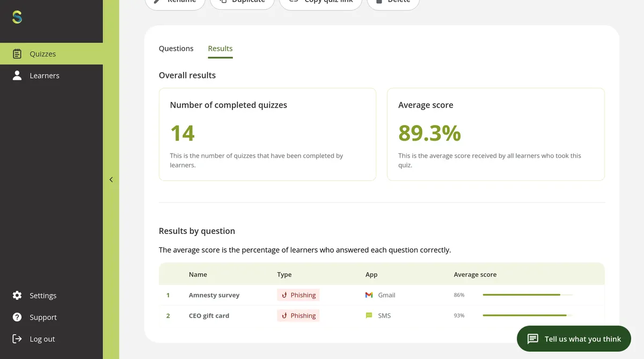Click the 93% text value
644x359 pixels.
point(459,316)
